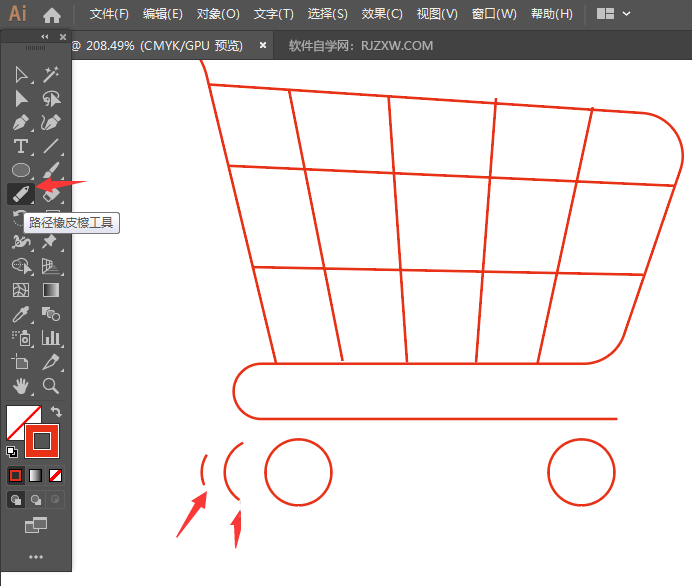Swap fill and stroke colors

point(57,411)
